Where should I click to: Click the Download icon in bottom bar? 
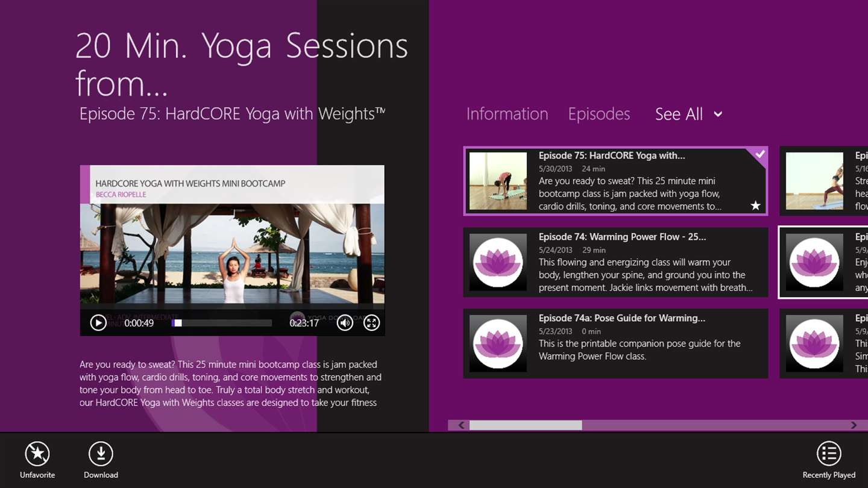[101, 454]
